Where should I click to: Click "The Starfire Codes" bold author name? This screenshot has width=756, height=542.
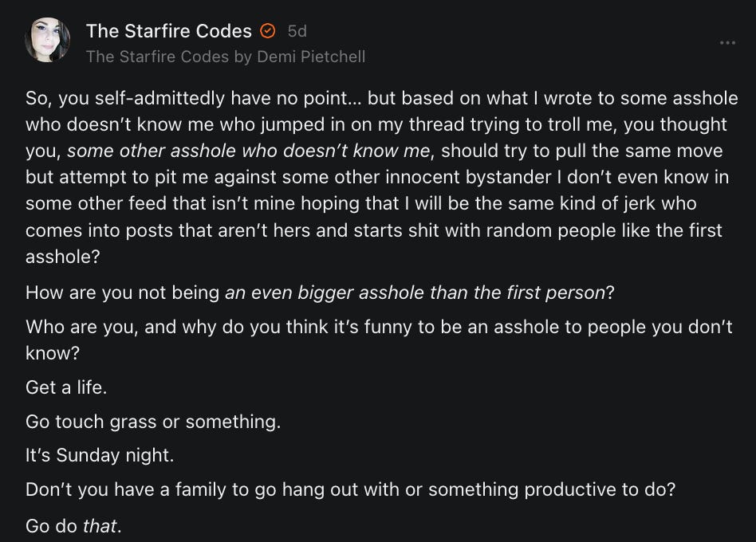(168, 31)
